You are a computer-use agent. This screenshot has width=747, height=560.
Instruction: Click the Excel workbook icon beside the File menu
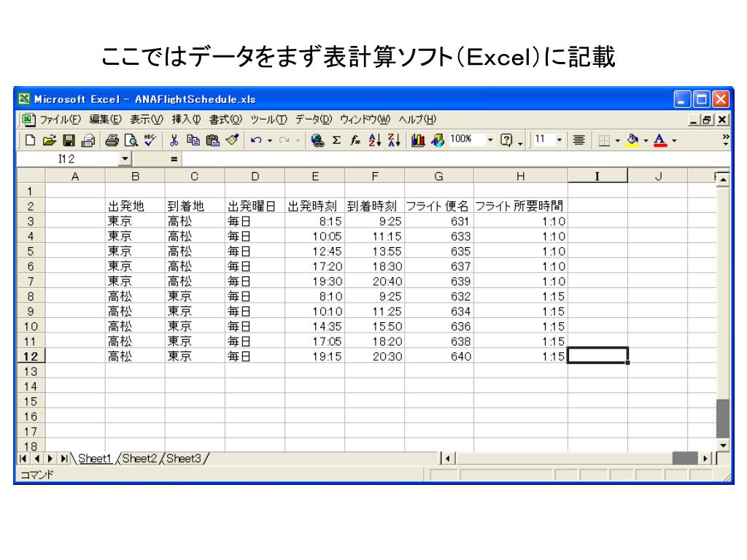tap(28, 120)
